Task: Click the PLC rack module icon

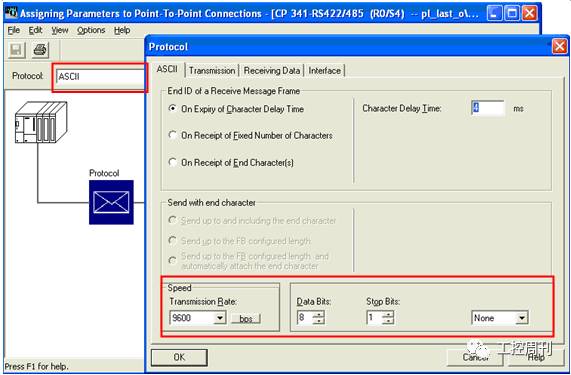Action: point(41,122)
